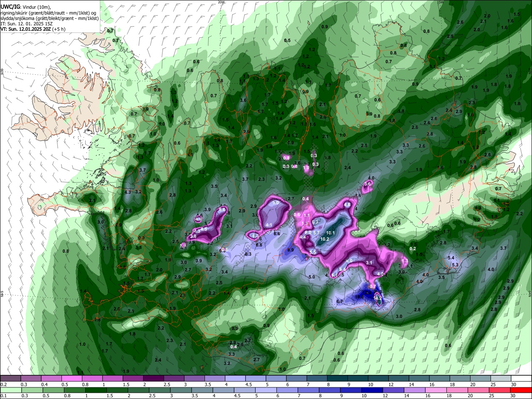Click the magenta swatch labeled 1 in upper legend
The image size is (532, 399).
tap(112, 378)
